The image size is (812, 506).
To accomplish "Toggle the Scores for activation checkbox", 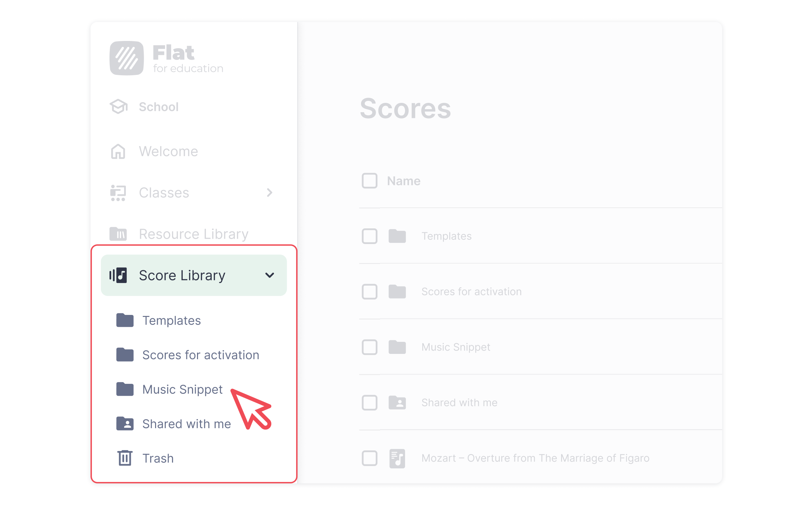I will click(x=370, y=291).
